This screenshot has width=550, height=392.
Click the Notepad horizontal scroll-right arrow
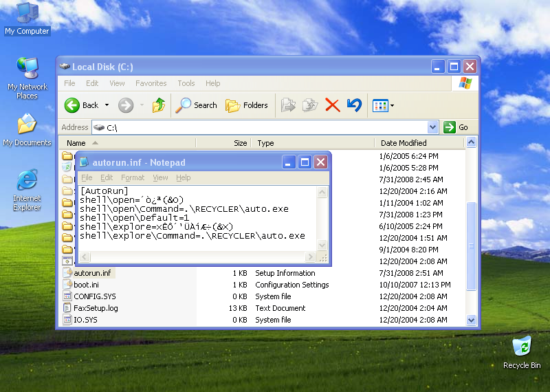[310, 257]
